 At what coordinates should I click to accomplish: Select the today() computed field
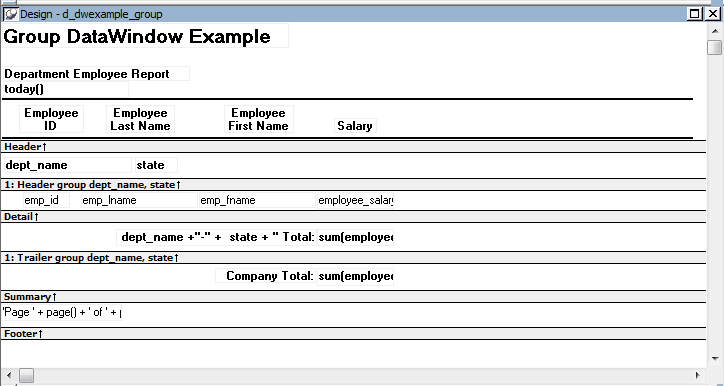point(66,89)
